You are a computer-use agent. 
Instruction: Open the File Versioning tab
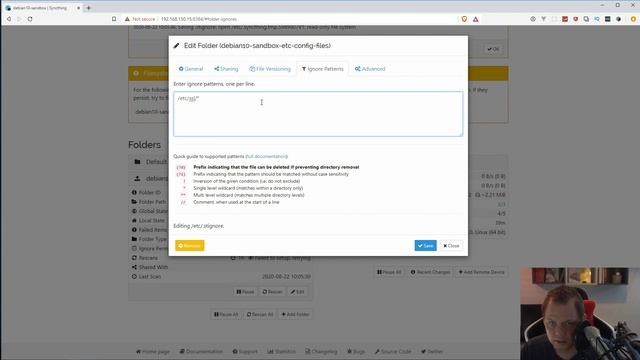[270, 69]
